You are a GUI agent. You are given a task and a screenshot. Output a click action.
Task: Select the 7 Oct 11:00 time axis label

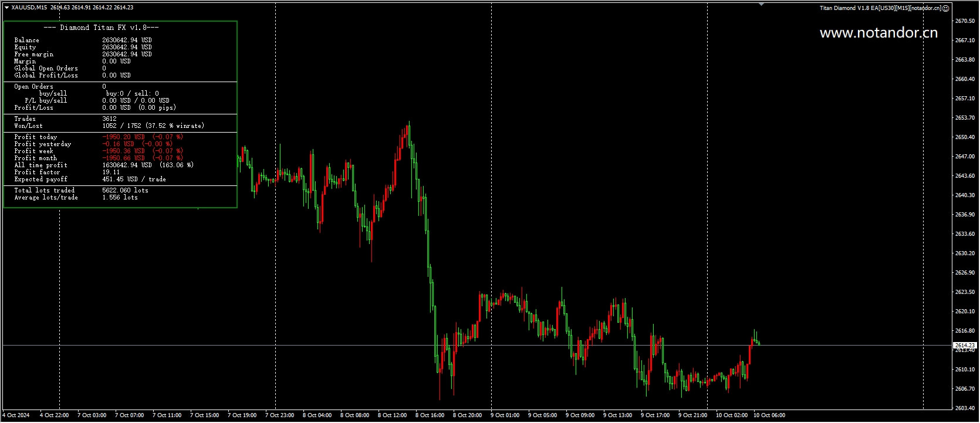(x=167, y=415)
